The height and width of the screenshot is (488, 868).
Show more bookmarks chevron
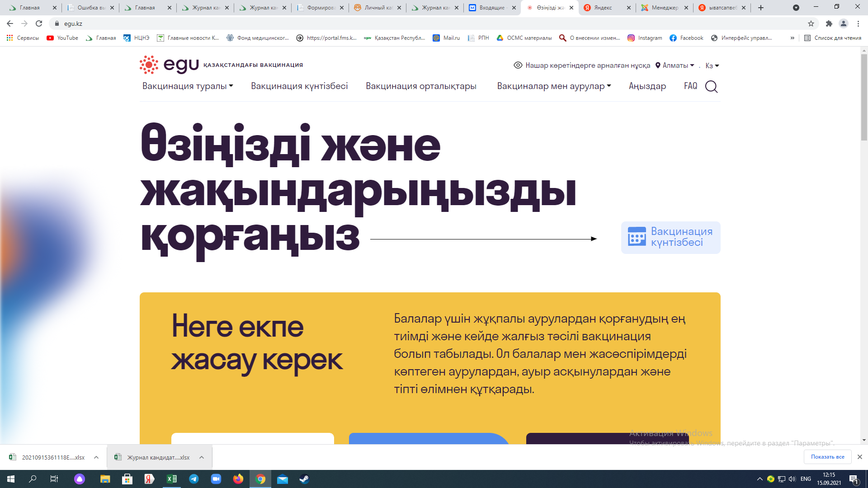[x=792, y=38]
